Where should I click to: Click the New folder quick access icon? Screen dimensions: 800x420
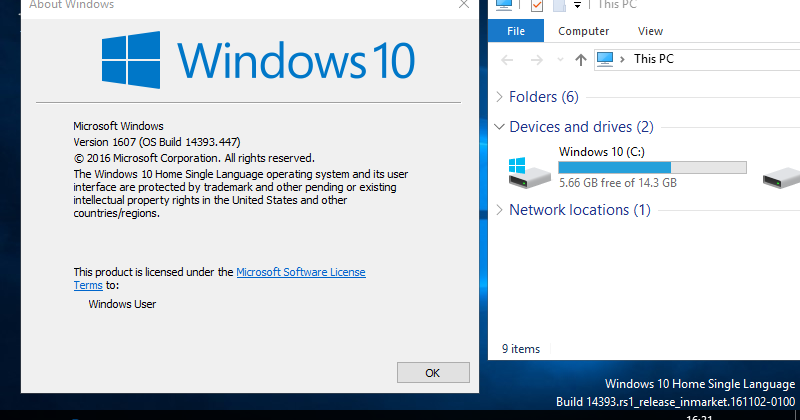pos(560,5)
